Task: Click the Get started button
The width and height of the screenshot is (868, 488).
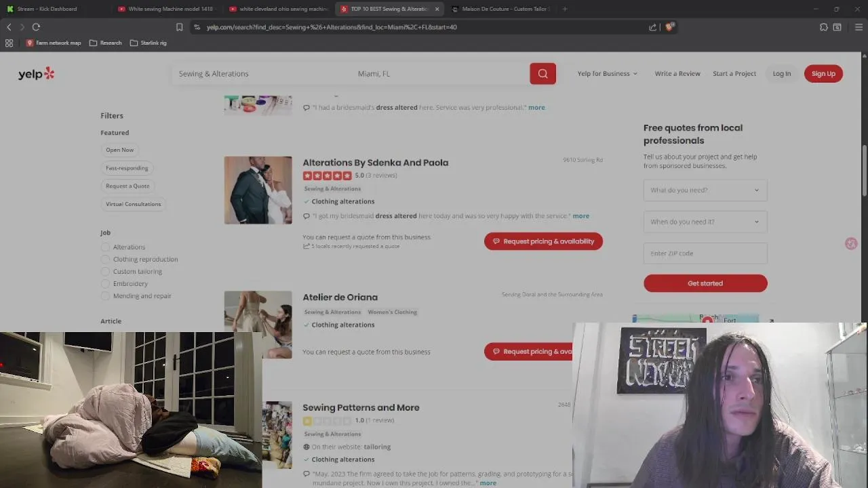Action: point(705,283)
